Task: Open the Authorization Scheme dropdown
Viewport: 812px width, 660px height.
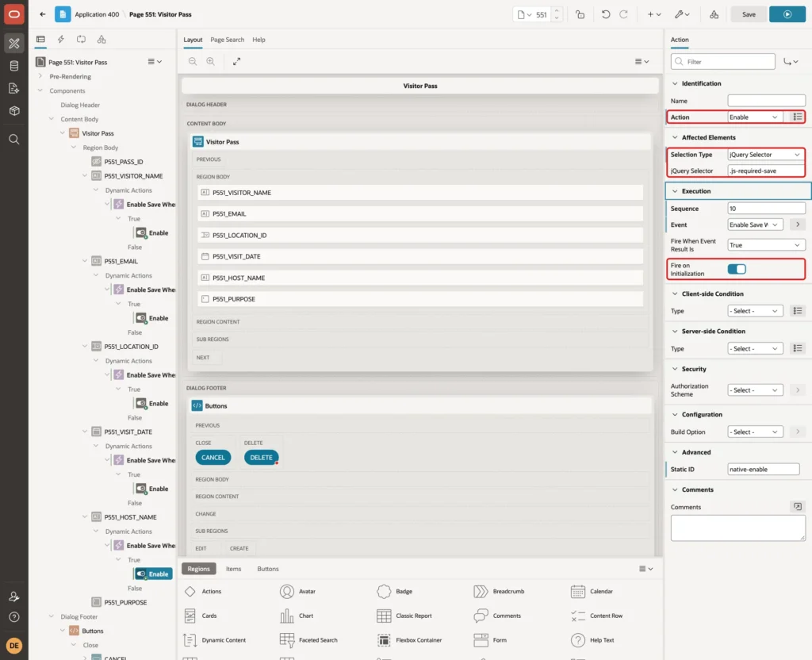Action: pyautogui.click(x=755, y=390)
